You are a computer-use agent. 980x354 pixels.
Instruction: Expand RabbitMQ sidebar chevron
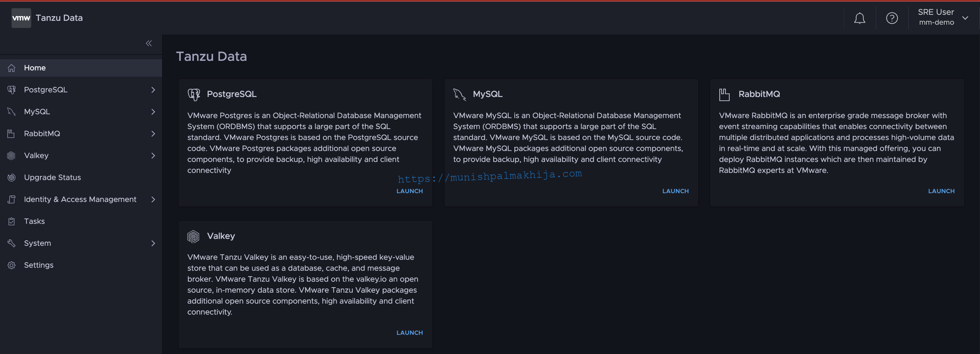point(153,134)
